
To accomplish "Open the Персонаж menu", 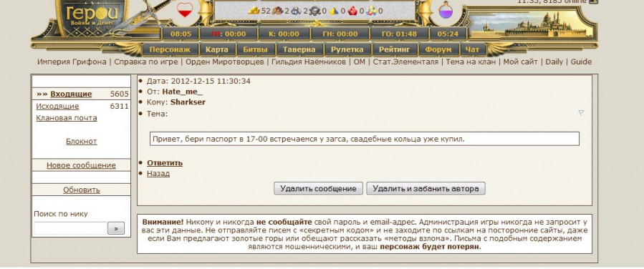I will click(x=170, y=49).
